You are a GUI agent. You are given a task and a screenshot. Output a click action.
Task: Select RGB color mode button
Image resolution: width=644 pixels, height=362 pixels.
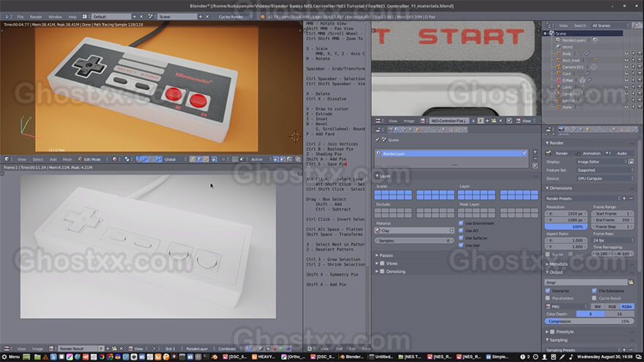[612, 306]
